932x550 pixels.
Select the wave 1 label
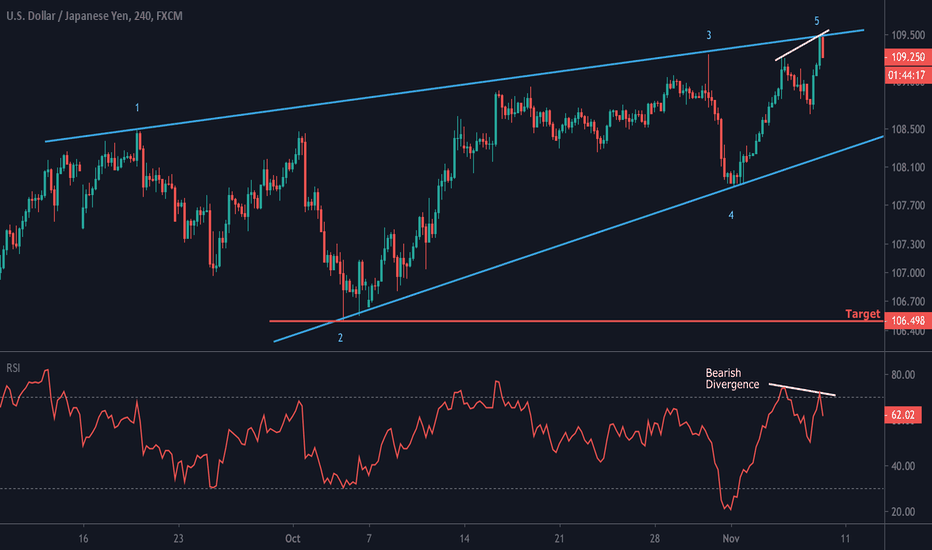coord(137,107)
